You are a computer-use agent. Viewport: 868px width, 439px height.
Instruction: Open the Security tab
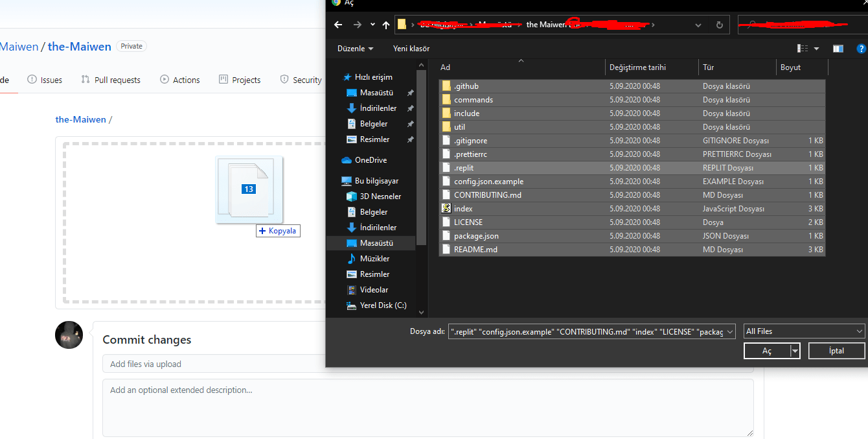click(301, 80)
